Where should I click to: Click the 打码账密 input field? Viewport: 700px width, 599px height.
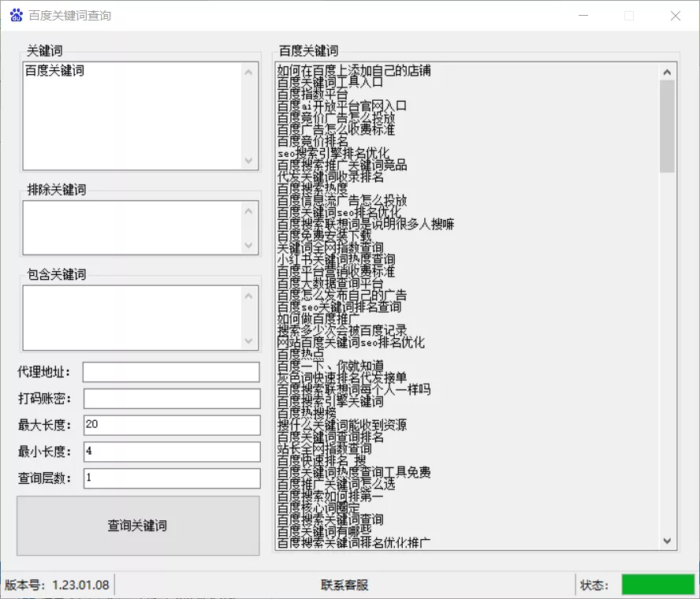pyautogui.click(x=172, y=399)
